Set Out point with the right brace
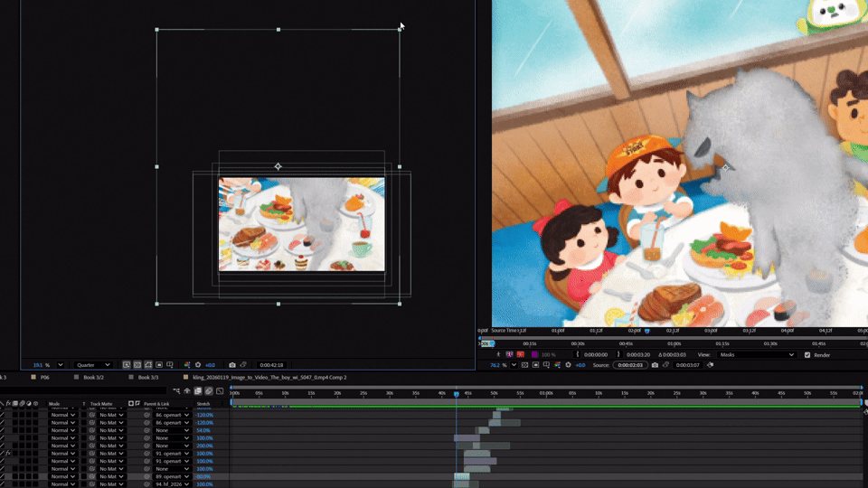 (x=618, y=354)
